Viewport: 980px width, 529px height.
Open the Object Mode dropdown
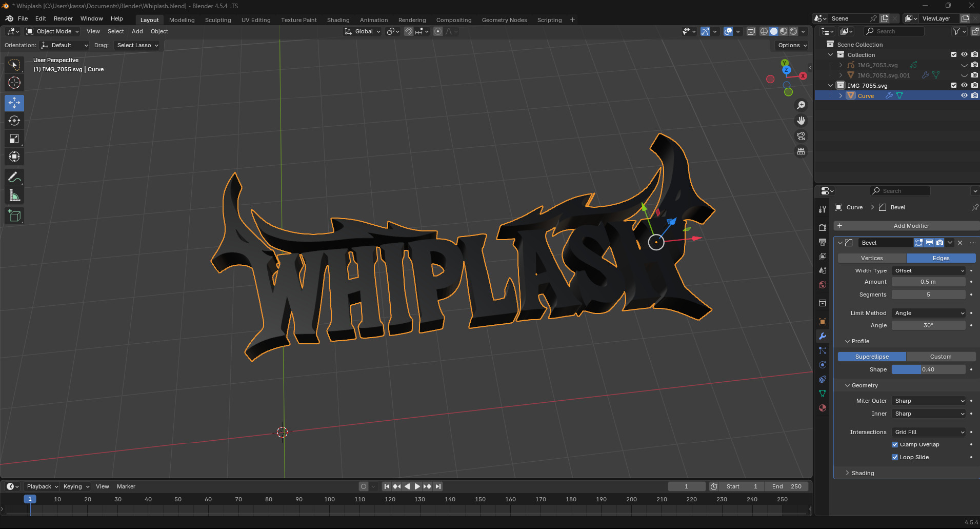pos(53,31)
